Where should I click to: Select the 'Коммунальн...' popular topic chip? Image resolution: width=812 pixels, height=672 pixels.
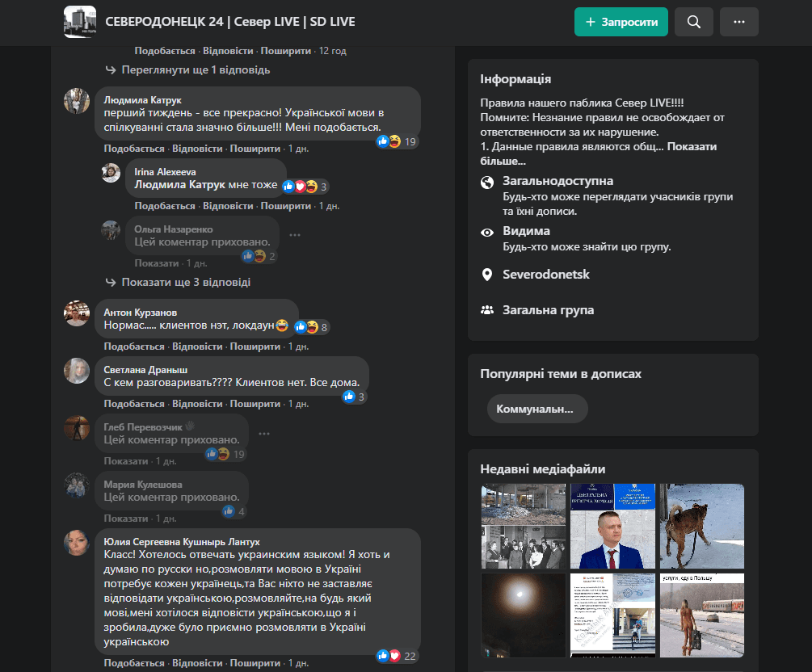(536, 409)
